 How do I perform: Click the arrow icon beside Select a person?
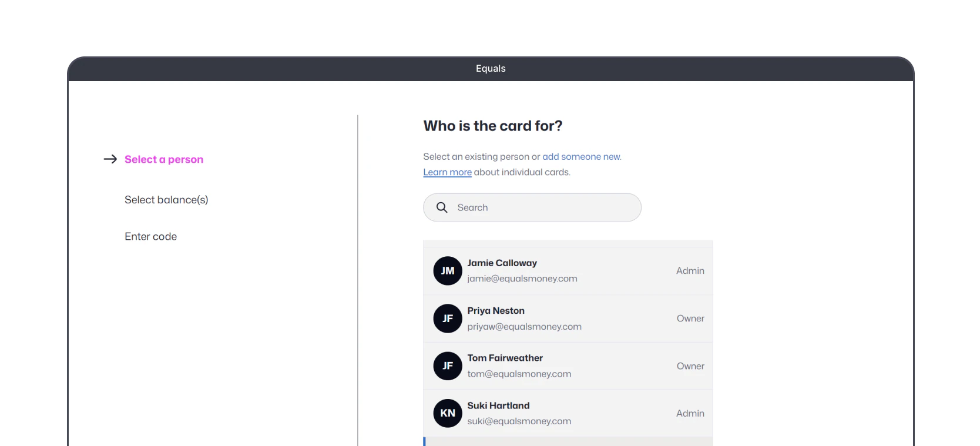[x=110, y=159]
